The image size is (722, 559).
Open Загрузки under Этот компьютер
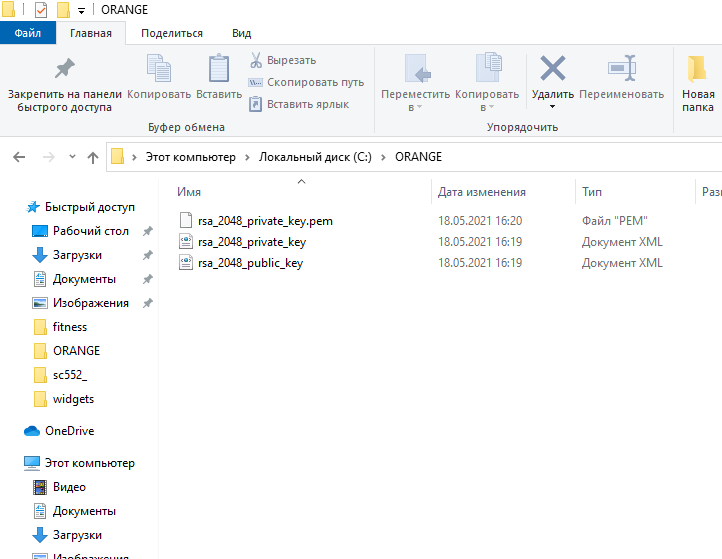77,535
